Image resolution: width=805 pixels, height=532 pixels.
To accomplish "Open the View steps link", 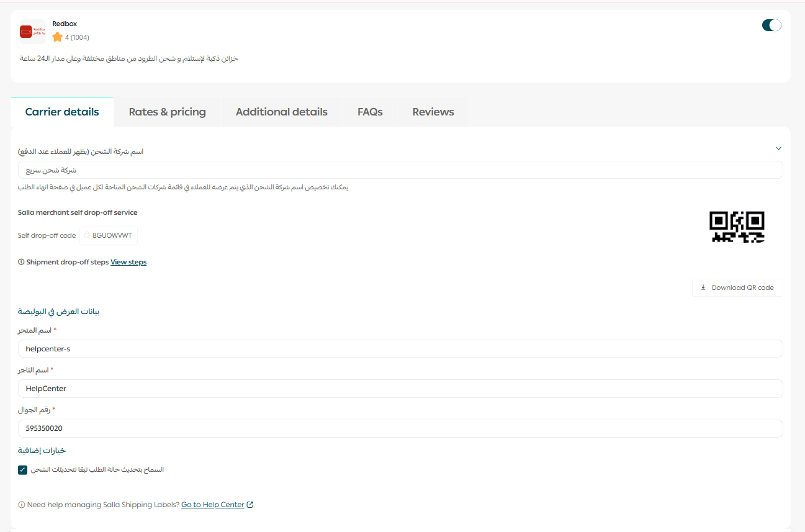I will tap(128, 263).
